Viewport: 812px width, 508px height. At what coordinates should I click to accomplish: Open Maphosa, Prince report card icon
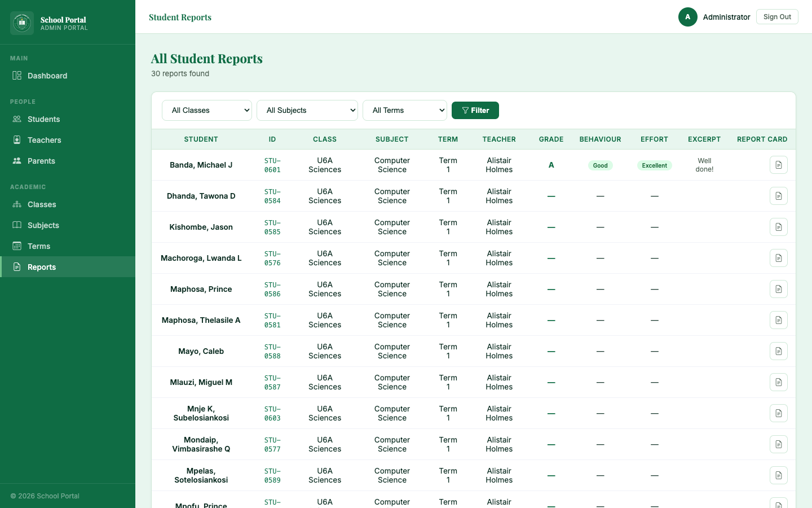click(x=778, y=289)
